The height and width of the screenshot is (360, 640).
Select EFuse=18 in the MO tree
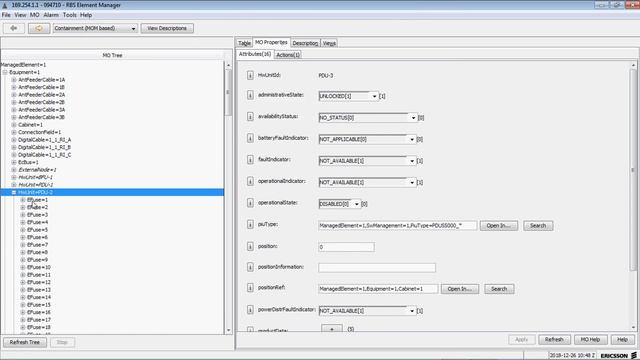coord(39,327)
